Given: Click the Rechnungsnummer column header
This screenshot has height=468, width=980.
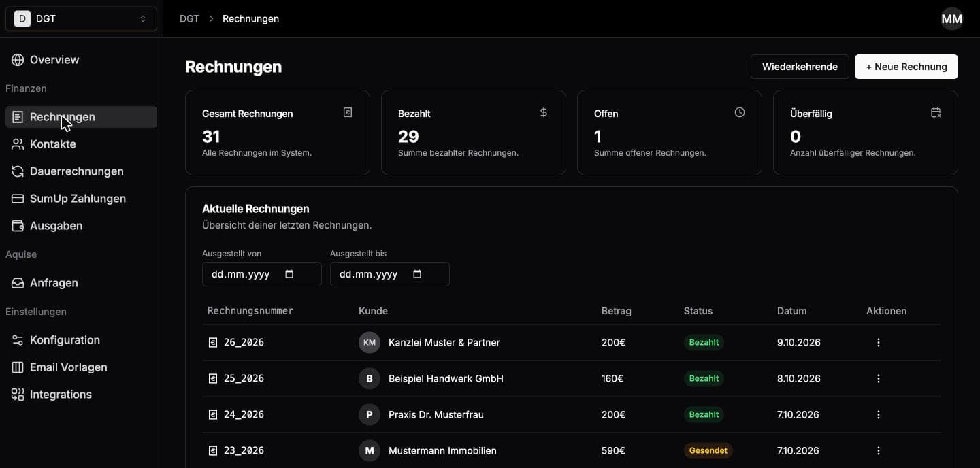Looking at the screenshot, I should pos(250,311).
